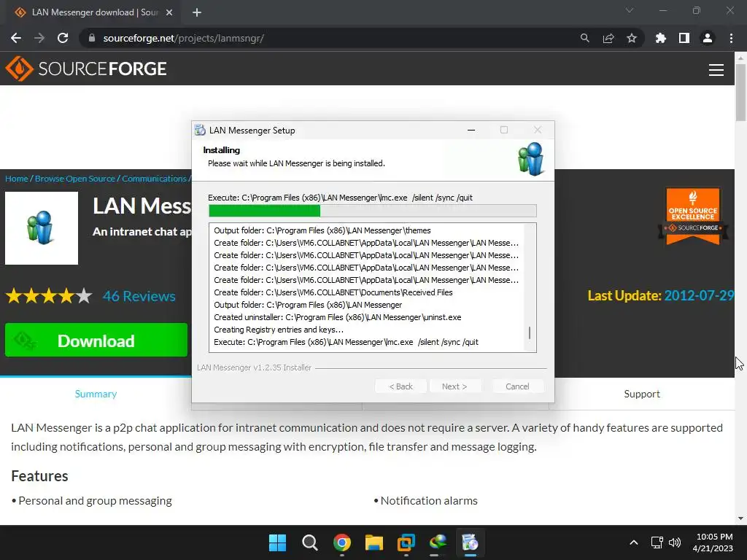The height and width of the screenshot is (560, 747).
Task: Click the setup title bar icon
Action: pos(200,130)
